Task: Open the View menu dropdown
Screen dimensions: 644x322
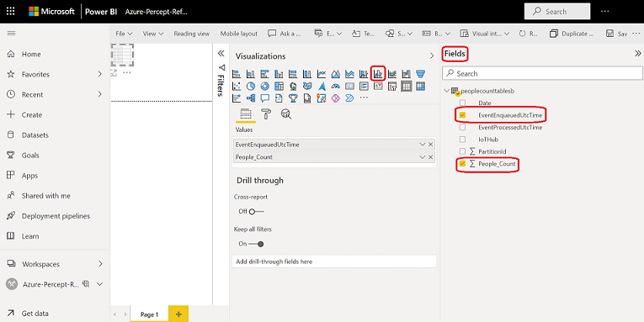Action: (153, 34)
